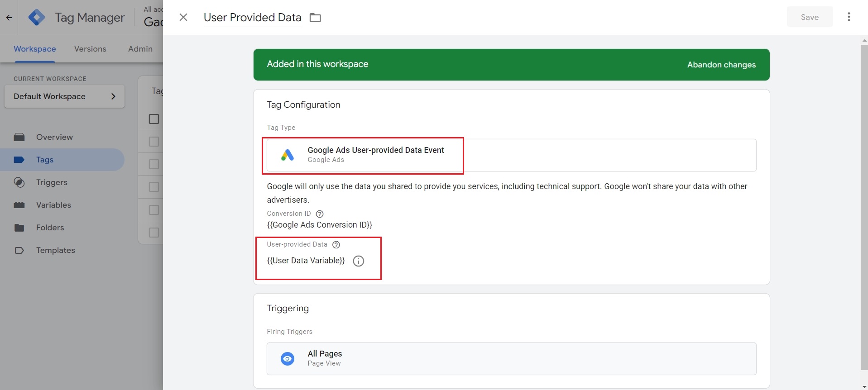Click the vertical scrollbar of the panel
Image resolution: width=868 pixels, height=390 pixels.
pos(864,207)
